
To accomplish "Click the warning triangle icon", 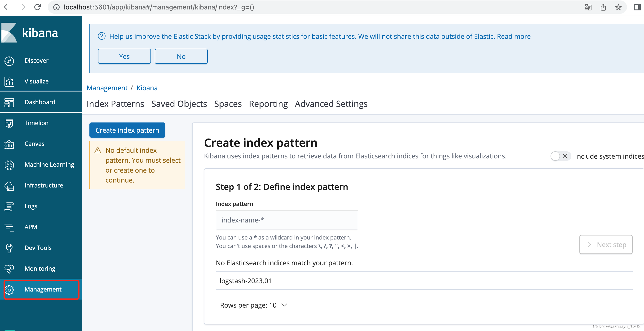I will 97,150.
